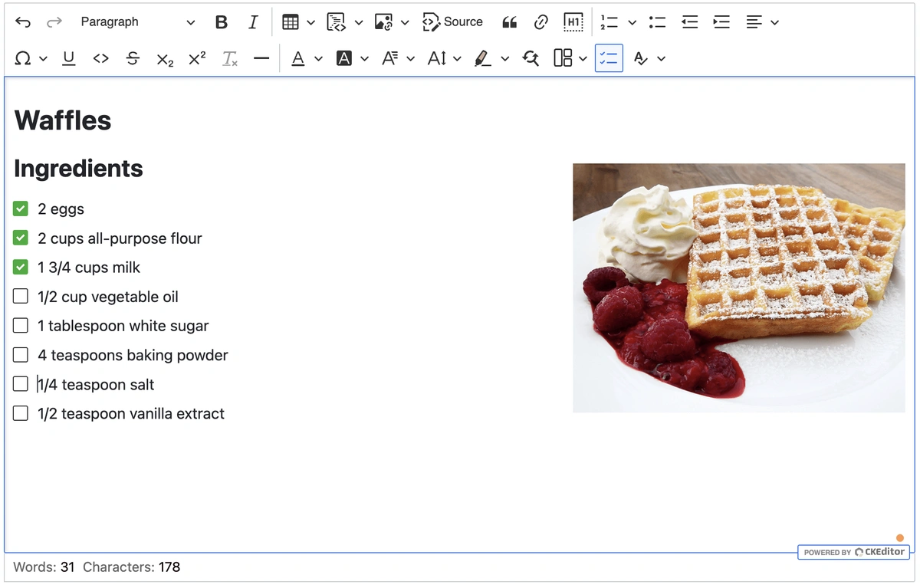The width and height of the screenshot is (920, 588).
Task: Expand the insert table dropdown arrow
Action: click(310, 22)
